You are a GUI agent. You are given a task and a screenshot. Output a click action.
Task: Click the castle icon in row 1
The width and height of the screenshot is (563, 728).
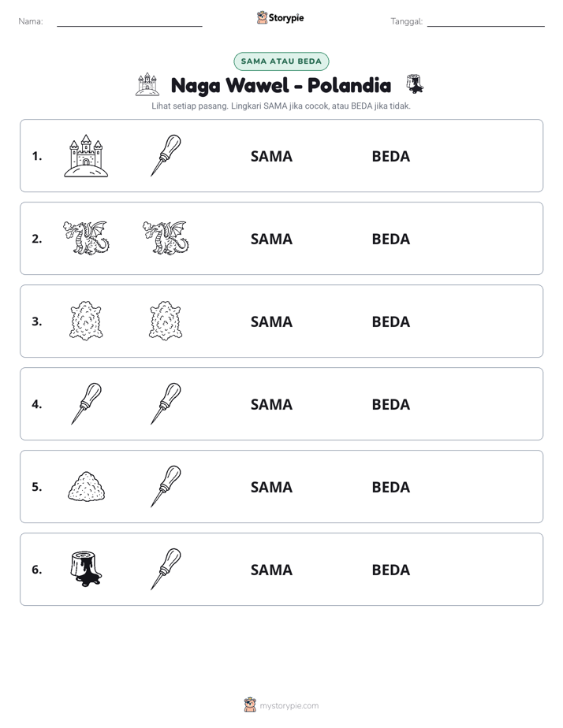click(x=86, y=156)
